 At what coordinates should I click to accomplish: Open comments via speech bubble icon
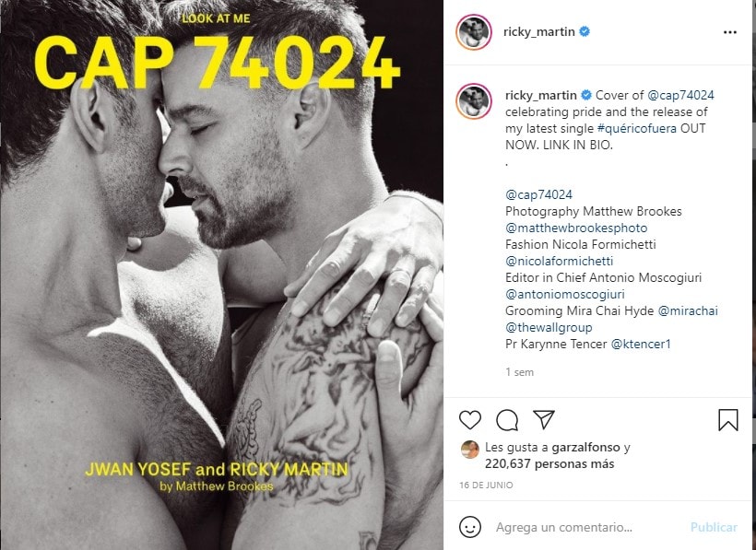(507, 420)
